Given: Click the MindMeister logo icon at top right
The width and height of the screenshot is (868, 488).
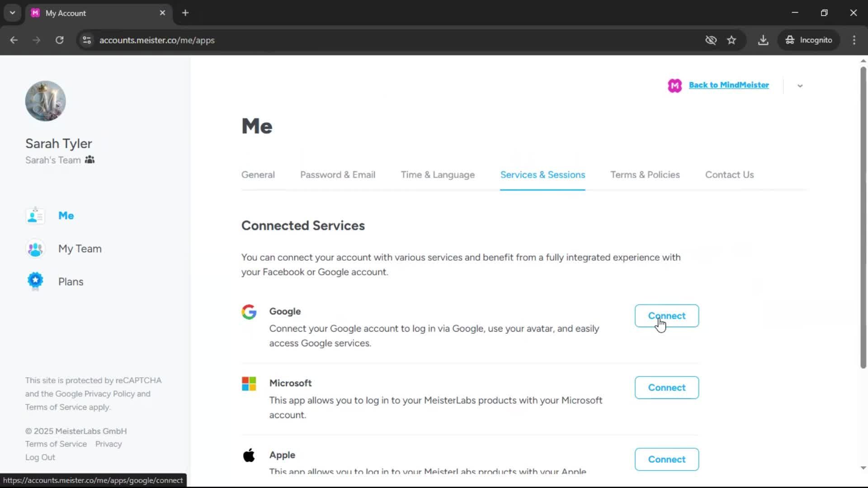Looking at the screenshot, I should [x=675, y=85].
